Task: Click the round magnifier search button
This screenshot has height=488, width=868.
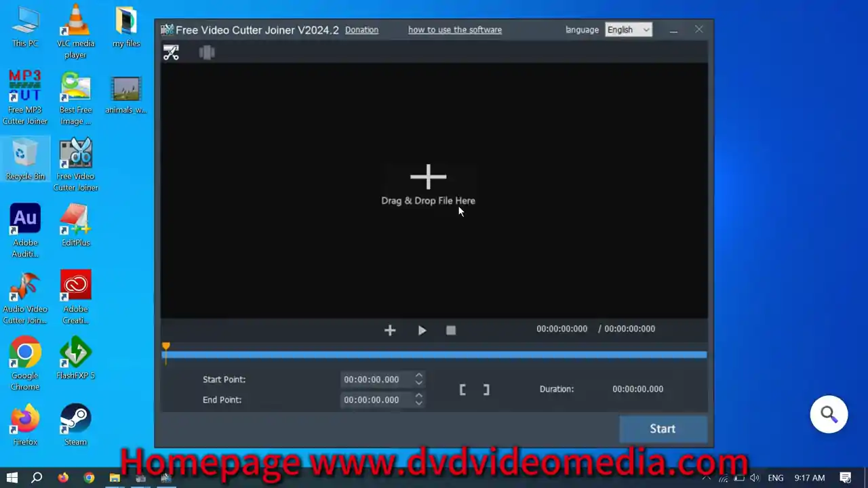Action: [829, 414]
